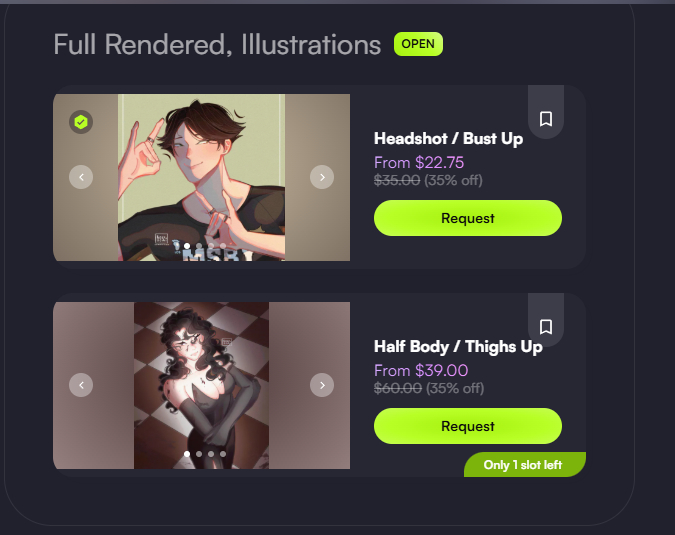
Task: Show next image in Headshot carousel
Action: tap(322, 177)
